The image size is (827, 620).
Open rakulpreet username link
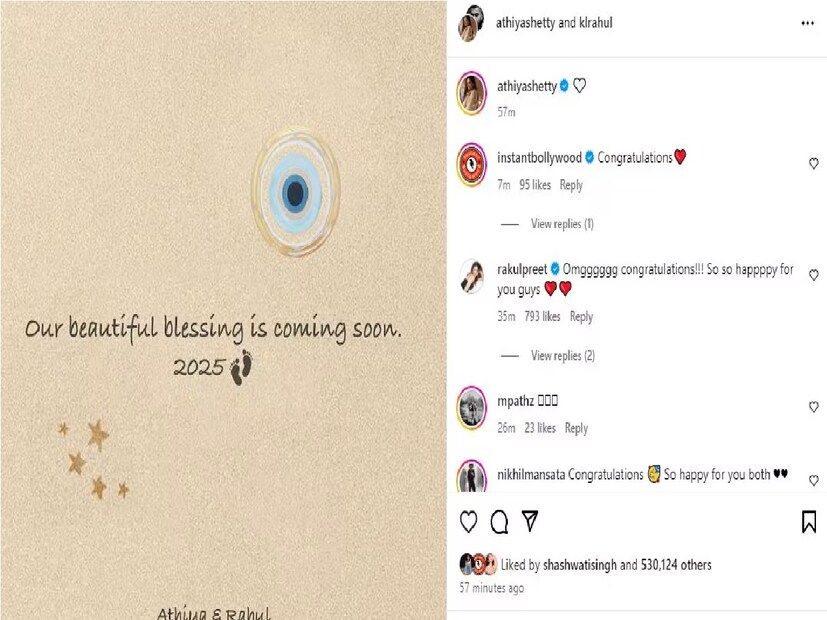522,269
